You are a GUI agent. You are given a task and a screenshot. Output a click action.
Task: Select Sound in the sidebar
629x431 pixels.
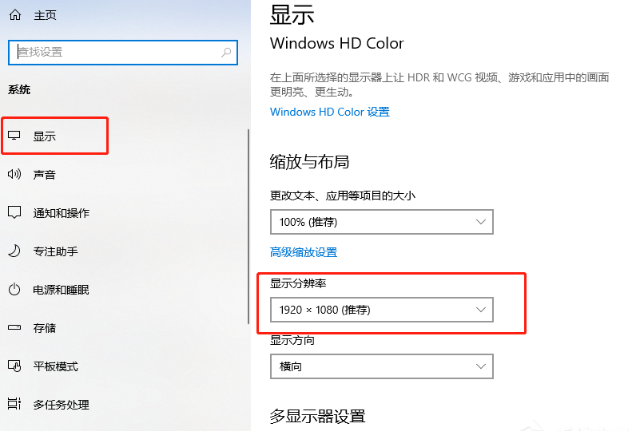tap(44, 175)
